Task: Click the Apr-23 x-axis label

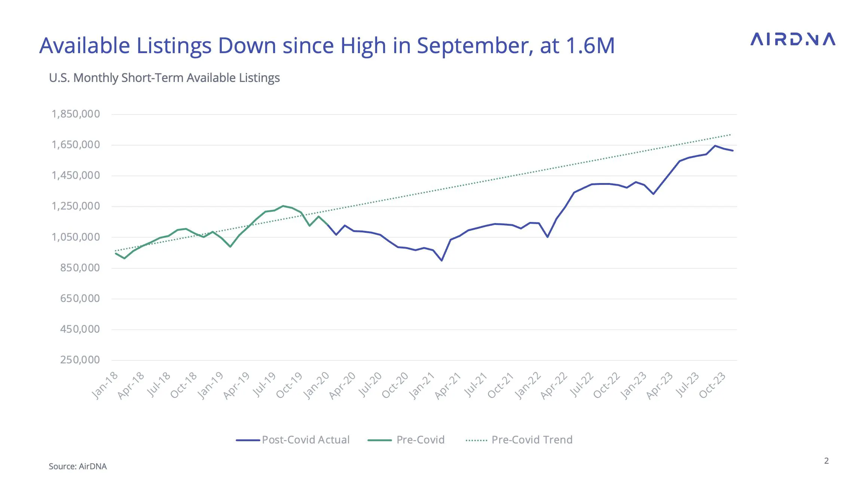Action: pos(659,386)
